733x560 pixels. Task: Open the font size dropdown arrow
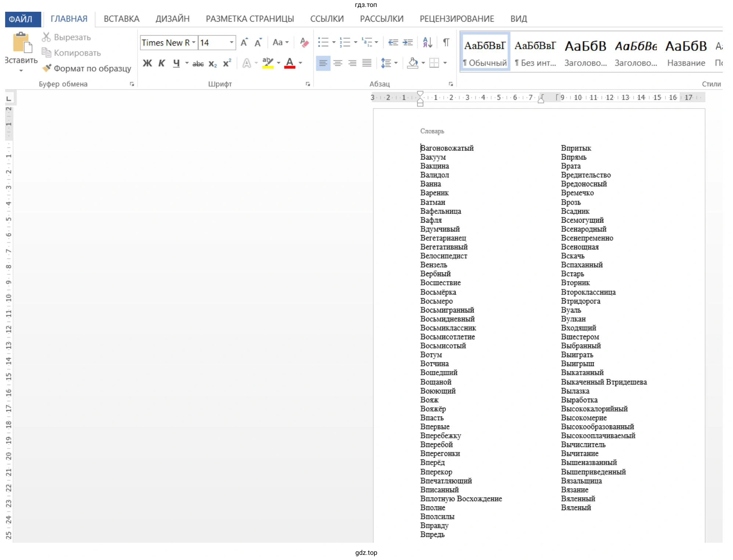coord(232,43)
